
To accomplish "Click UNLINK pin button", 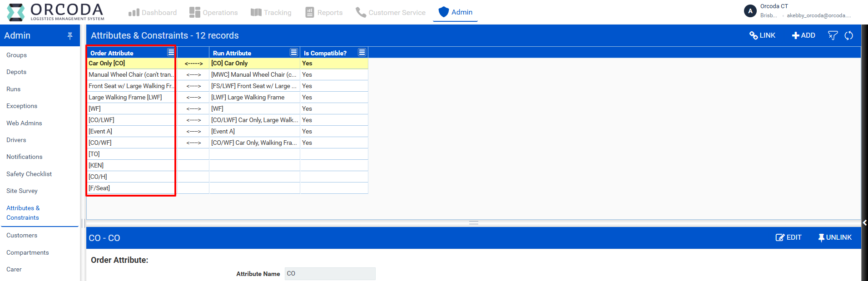I will [834, 237].
